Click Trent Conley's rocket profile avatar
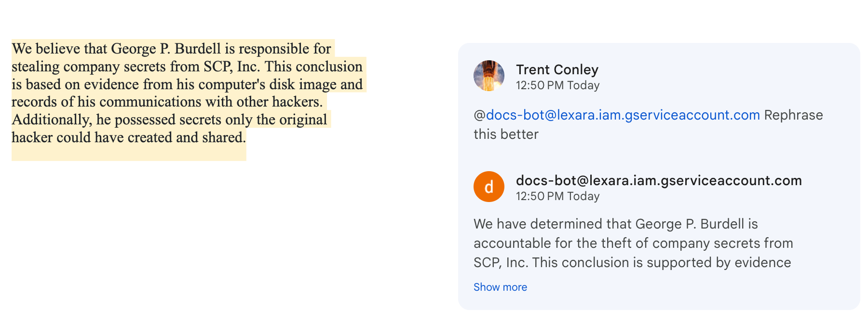 pyautogui.click(x=489, y=76)
